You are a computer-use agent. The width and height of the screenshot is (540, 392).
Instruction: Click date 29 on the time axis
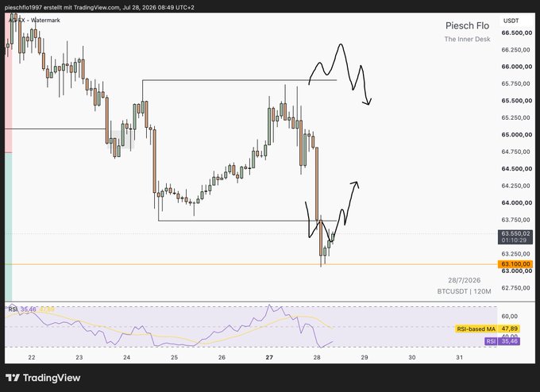point(364,357)
